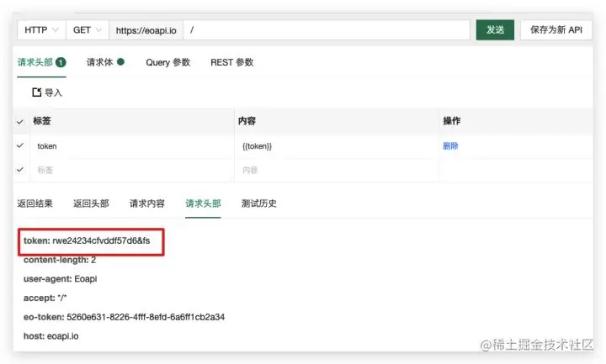Screen dimensions: 606x364
Task: Click the token label cell
Action: point(131,146)
